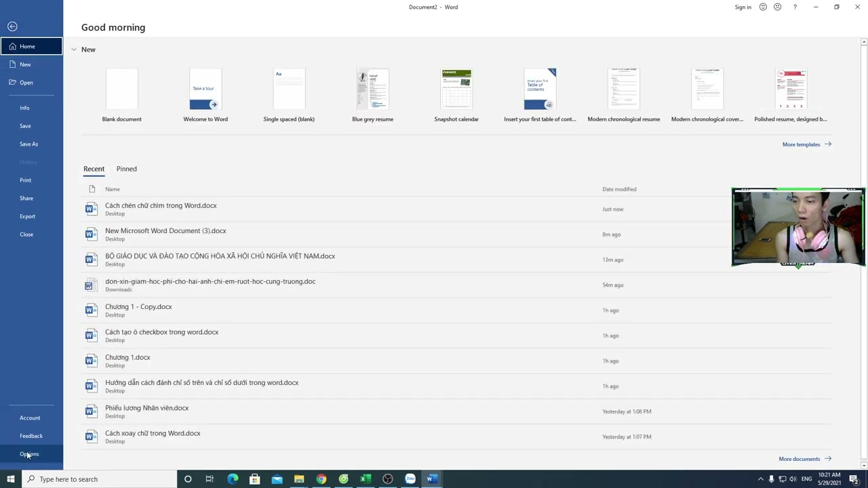
Task: Create a Blank document
Action: point(122,95)
